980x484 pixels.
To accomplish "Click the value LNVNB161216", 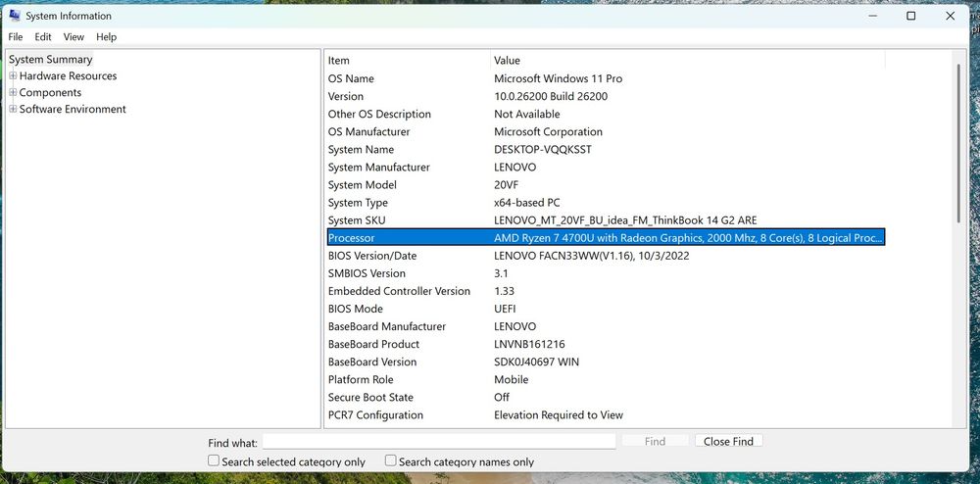I will [529, 344].
